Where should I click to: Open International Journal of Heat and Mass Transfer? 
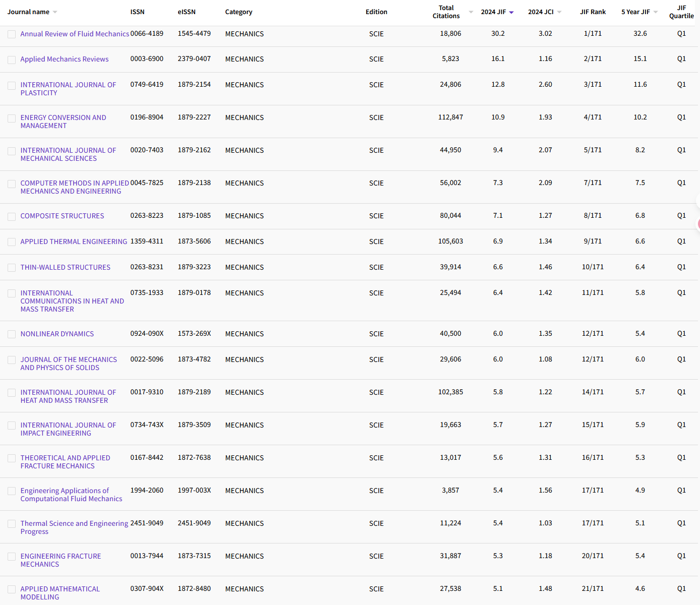tap(68, 396)
